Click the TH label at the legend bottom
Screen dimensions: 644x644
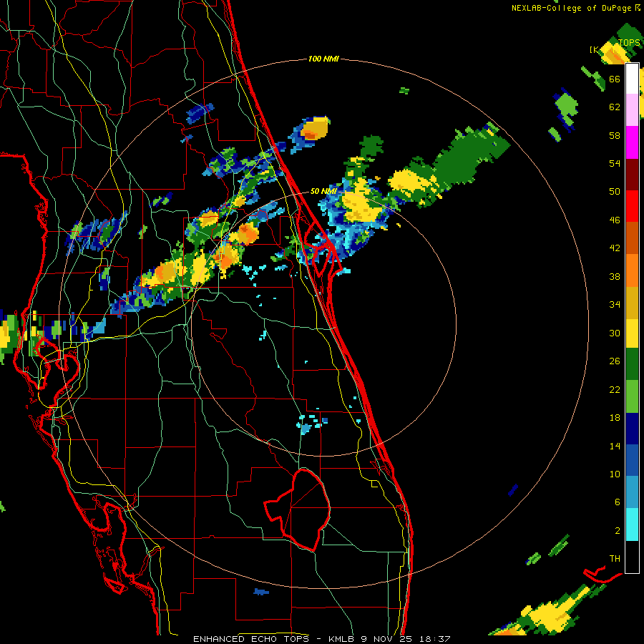(x=615, y=558)
